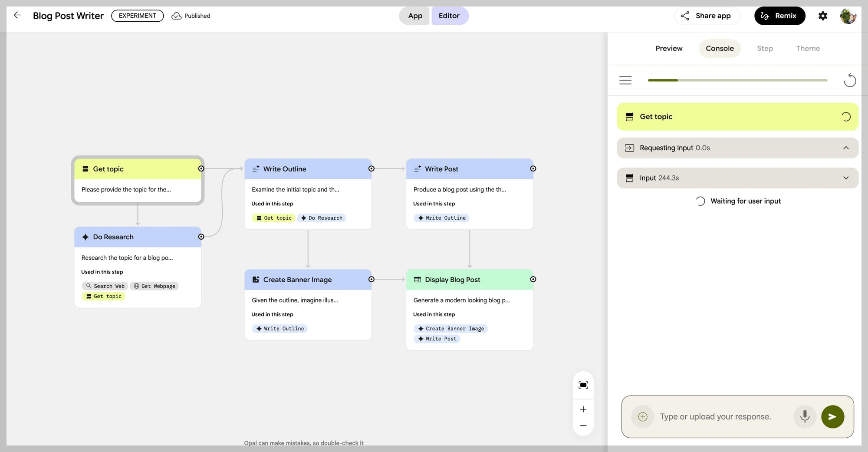Send response with the arrow button
Viewport: 868px width, 452px height.
832,416
